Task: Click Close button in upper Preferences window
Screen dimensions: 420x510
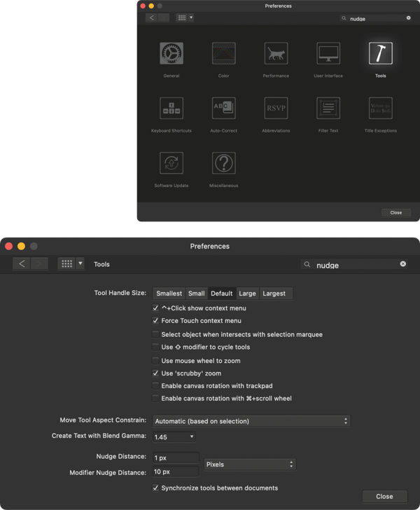Action: [396, 213]
